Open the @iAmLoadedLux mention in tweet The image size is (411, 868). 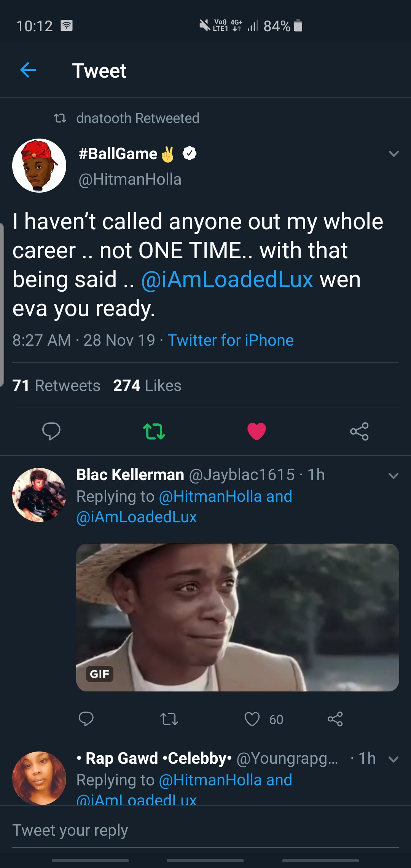tap(227, 279)
